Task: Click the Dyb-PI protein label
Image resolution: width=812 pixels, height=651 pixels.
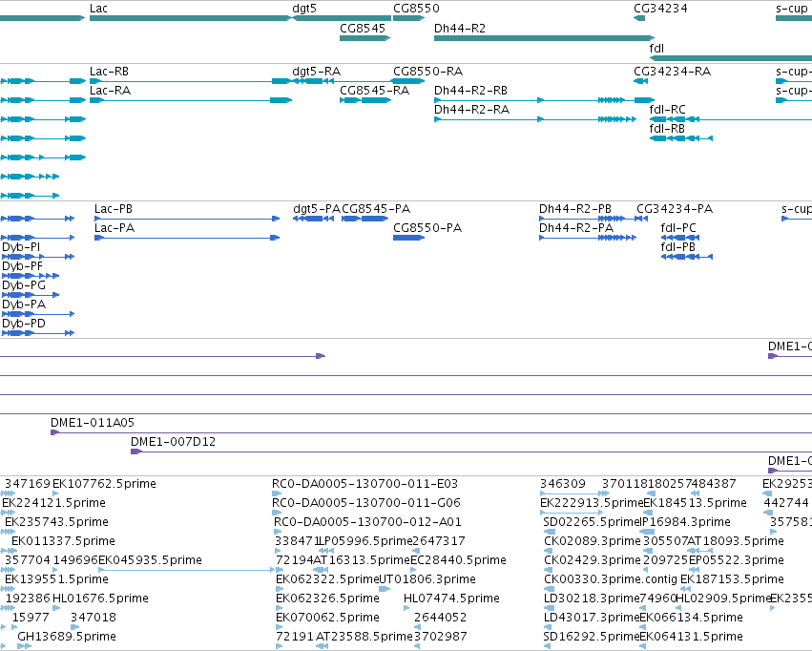Action: [21, 247]
